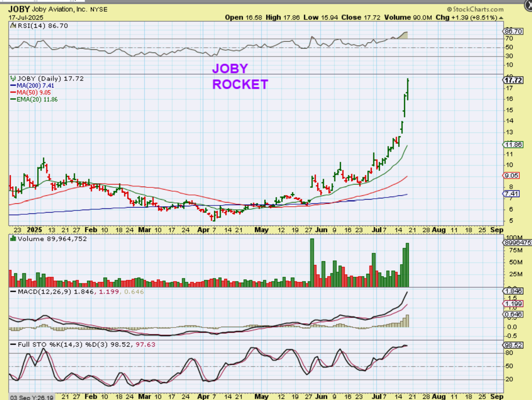Image resolution: width=532 pixels, height=400 pixels.
Task: Click the RSI(14) 86.70 indicator label
Action: click(x=42, y=26)
